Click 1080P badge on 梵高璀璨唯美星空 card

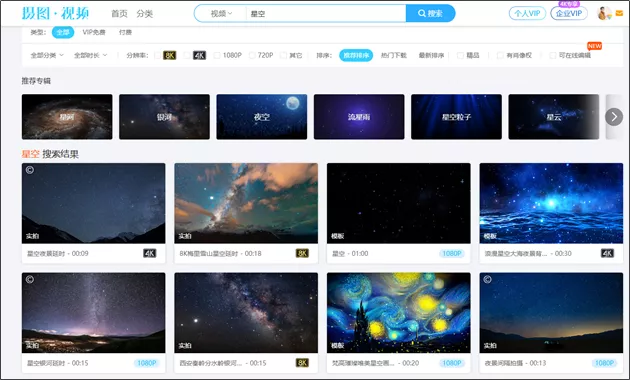pos(452,363)
